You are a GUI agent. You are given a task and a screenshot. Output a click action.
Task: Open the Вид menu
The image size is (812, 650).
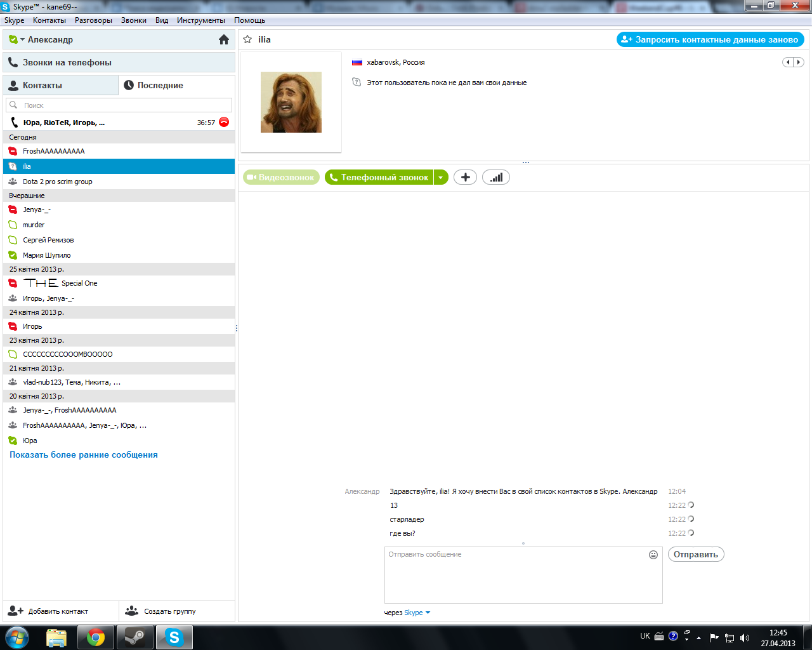[x=162, y=20]
